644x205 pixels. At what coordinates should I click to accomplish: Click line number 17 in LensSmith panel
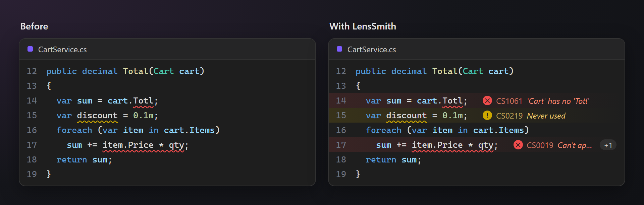point(341,145)
